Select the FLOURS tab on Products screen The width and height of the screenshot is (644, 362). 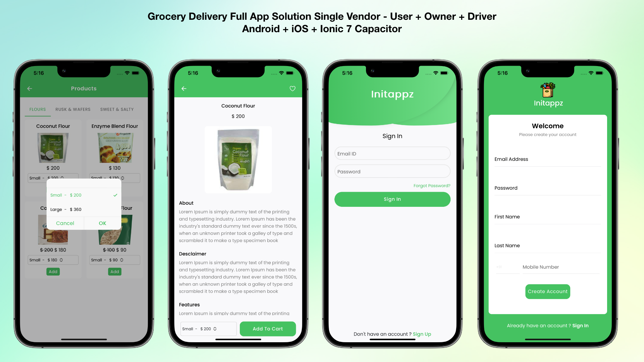click(38, 109)
